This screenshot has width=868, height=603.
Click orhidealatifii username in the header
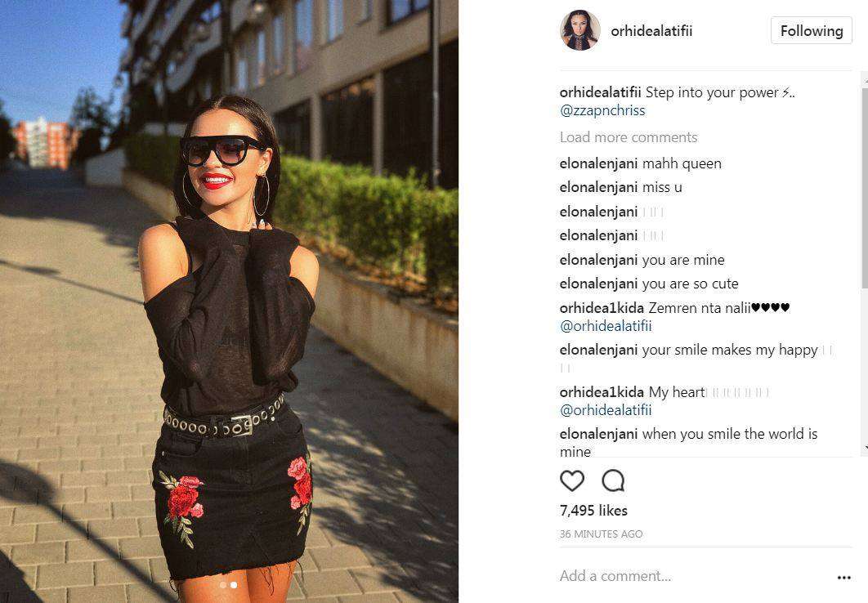pyautogui.click(x=651, y=31)
